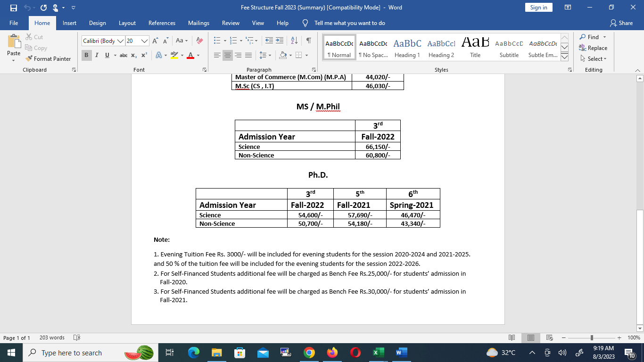Click the Sign in button
644x362 pixels.
538,8
